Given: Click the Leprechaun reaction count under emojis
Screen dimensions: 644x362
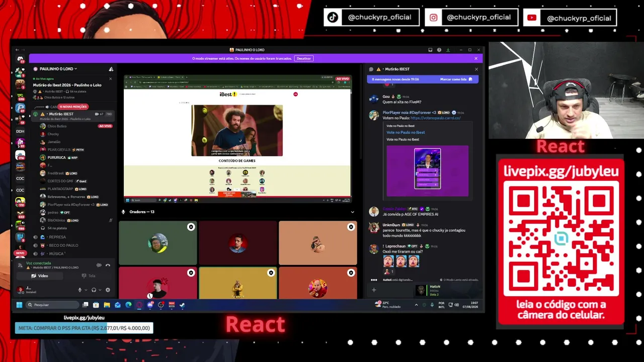Looking at the screenshot, I should [389, 271].
